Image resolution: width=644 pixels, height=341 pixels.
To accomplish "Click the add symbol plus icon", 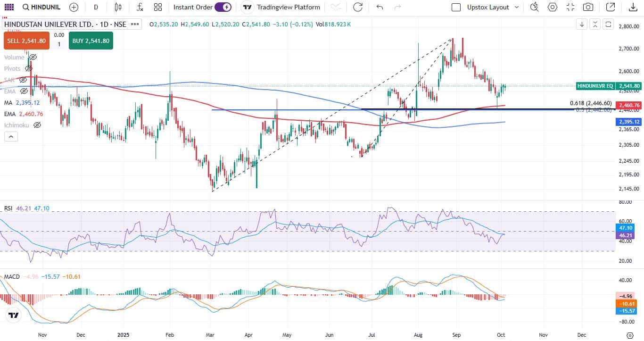I will 74,7.
